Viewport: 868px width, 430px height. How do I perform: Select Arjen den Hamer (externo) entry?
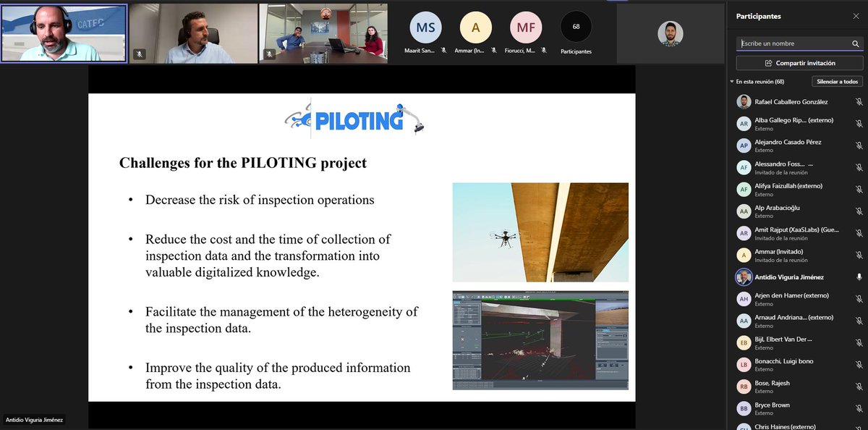tap(799, 299)
